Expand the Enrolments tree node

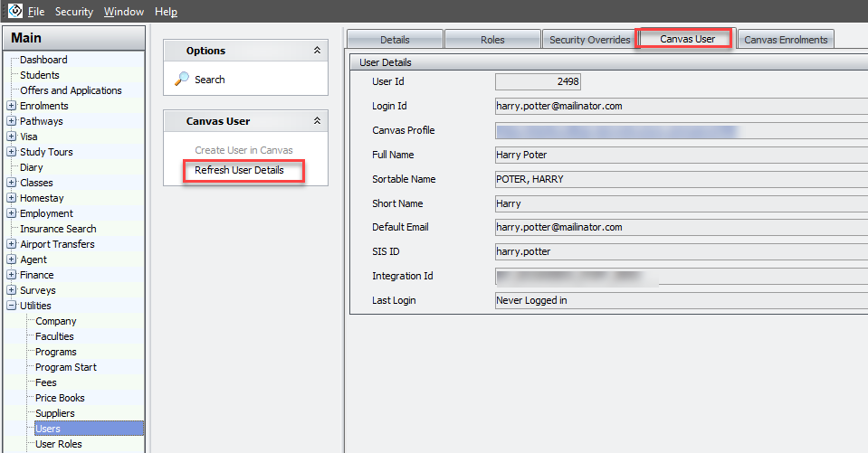(x=12, y=106)
